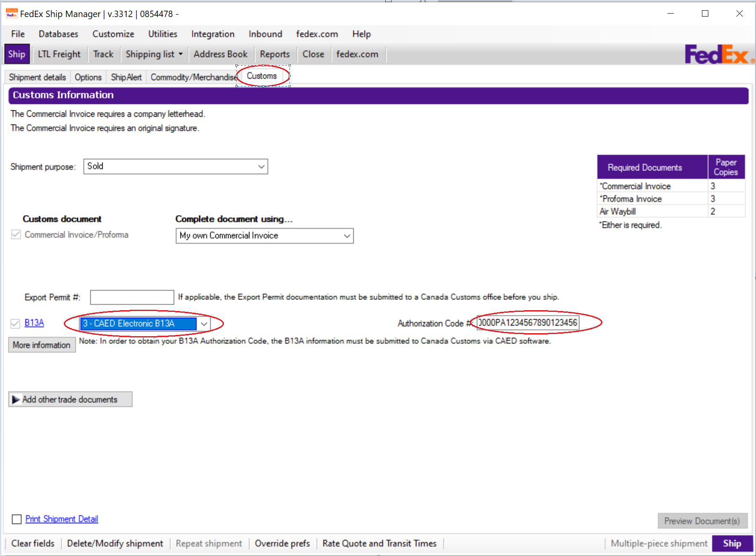Open the Help menu

click(x=361, y=34)
